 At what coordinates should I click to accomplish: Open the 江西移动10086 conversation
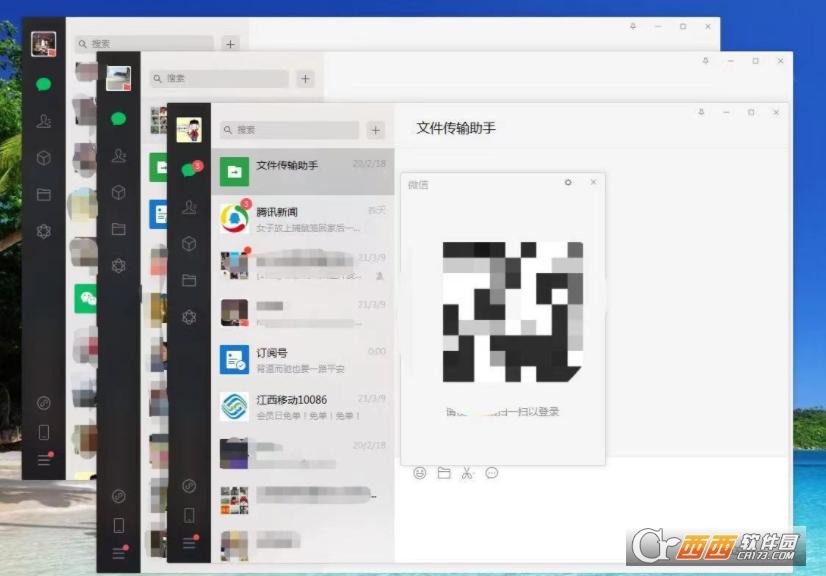[302, 406]
